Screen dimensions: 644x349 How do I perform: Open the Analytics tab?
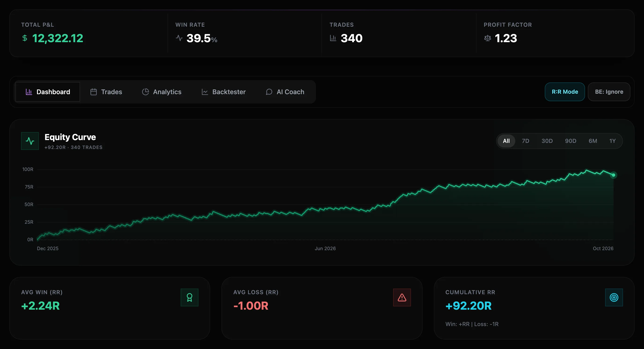click(x=162, y=92)
